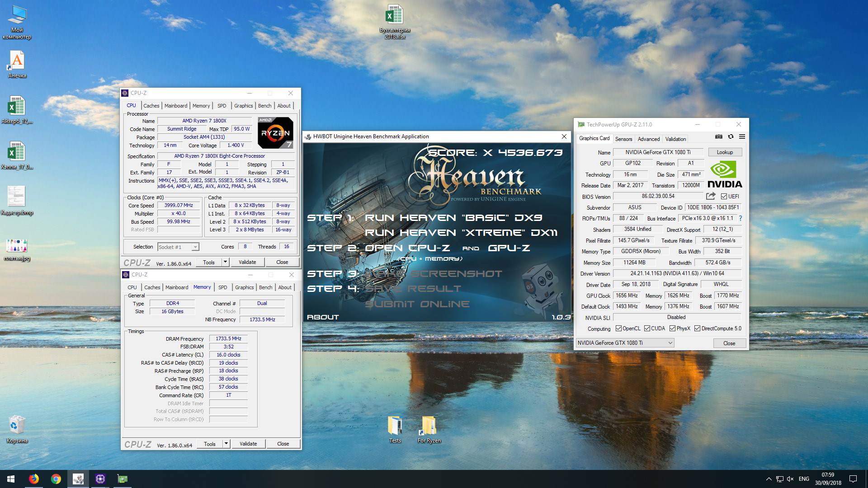868x488 pixels.
Task: Click Close button in GPU-Z
Action: pos(729,343)
